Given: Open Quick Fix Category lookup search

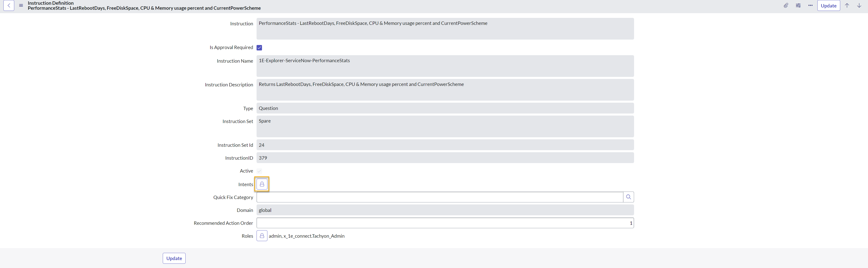Looking at the screenshot, I should pyautogui.click(x=628, y=197).
